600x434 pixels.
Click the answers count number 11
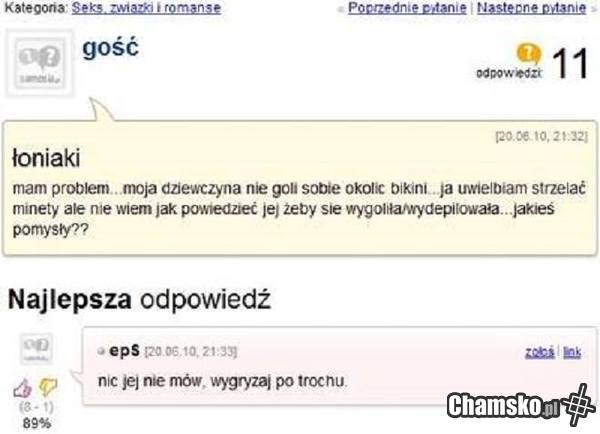569,64
